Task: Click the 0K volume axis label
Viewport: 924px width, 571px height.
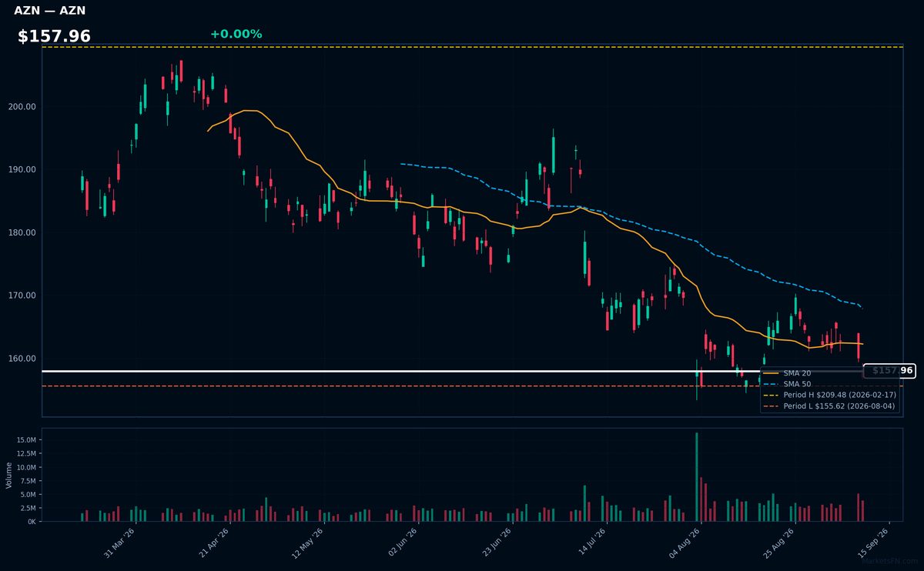Action: [x=32, y=522]
